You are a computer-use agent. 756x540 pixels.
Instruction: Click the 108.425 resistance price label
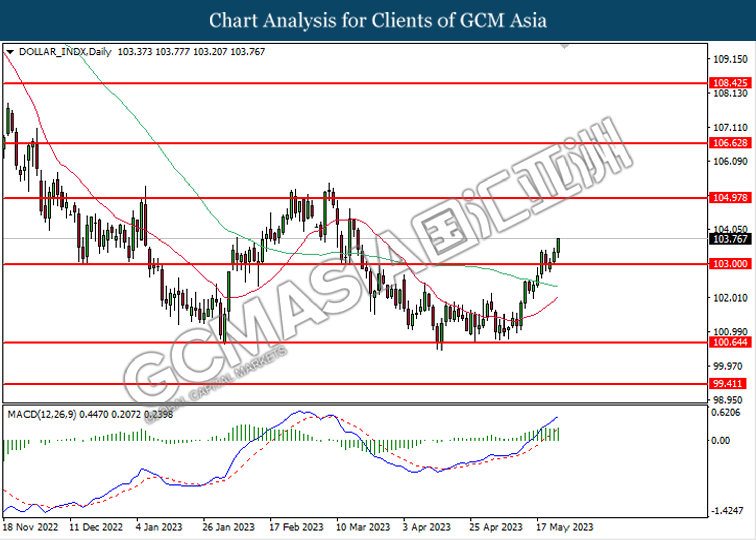730,83
